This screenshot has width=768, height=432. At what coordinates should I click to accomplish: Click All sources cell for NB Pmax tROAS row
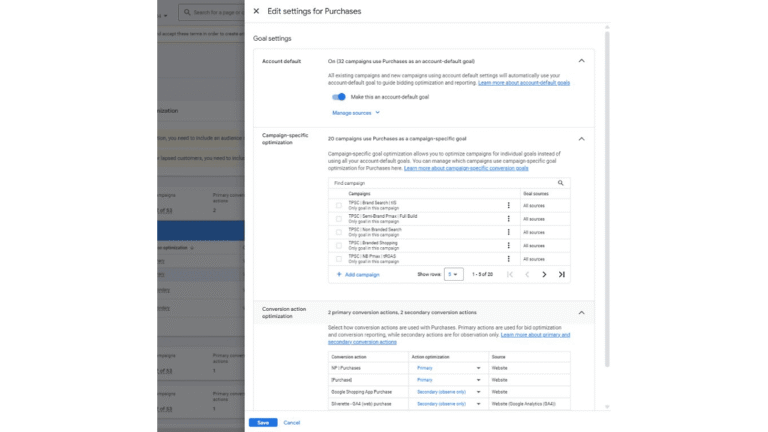tap(534, 259)
